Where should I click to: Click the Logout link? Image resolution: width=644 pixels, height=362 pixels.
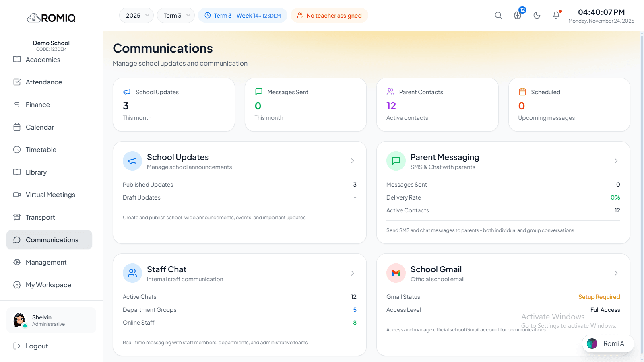click(x=37, y=346)
